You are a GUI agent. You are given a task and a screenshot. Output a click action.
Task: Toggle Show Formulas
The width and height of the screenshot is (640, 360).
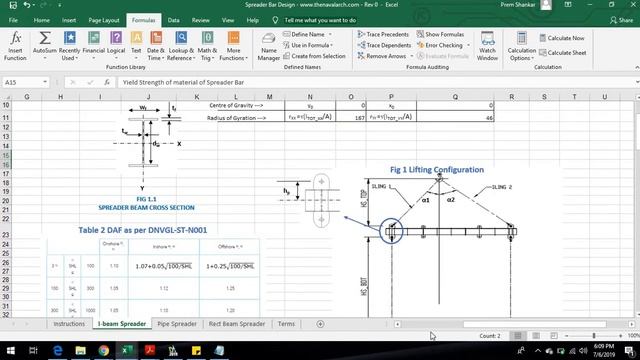[x=440, y=34]
